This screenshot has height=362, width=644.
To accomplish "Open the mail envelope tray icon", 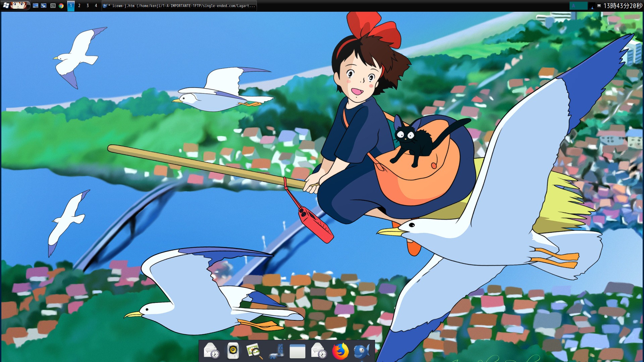I will tap(599, 6).
